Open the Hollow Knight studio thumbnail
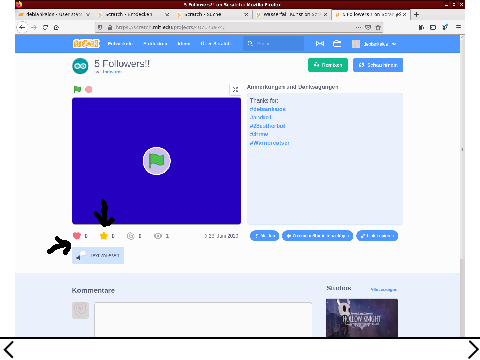This screenshot has width=480, height=360. click(x=362, y=318)
